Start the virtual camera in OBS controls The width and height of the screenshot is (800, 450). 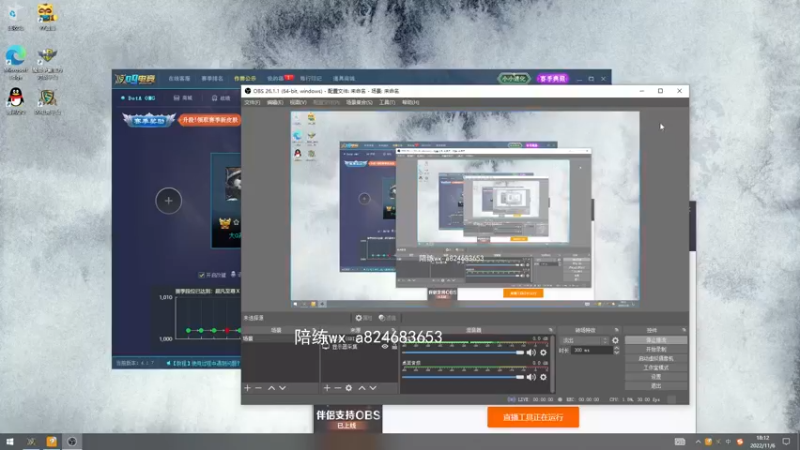click(656, 359)
